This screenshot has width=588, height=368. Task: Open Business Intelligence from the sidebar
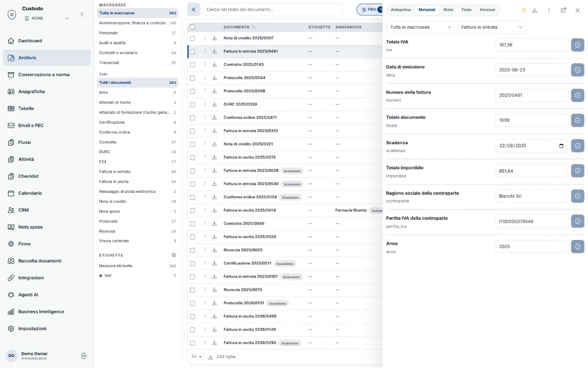click(47, 312)
